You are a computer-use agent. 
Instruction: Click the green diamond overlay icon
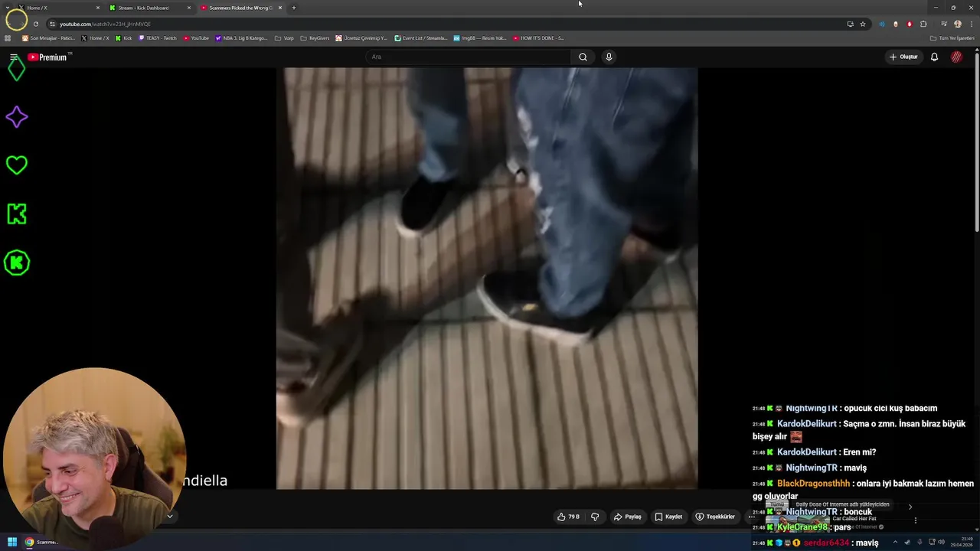[x=16, y=69]
